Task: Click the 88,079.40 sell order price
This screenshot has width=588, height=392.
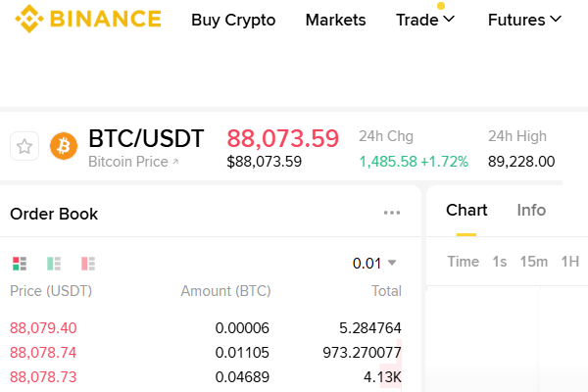Action: 43,327
